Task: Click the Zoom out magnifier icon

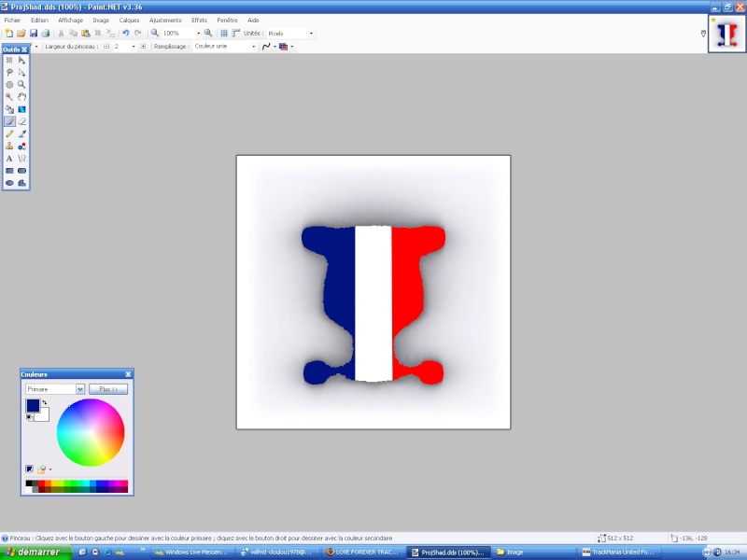Action: coord(155,34)
